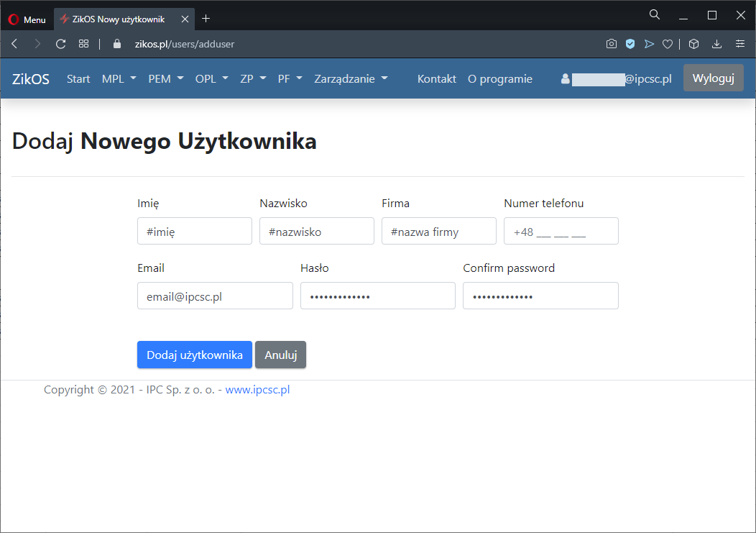Reload the current page

(61, 44)
